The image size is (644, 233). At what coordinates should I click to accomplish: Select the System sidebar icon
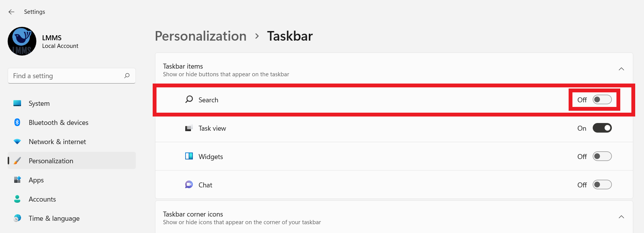click(17, 103)
